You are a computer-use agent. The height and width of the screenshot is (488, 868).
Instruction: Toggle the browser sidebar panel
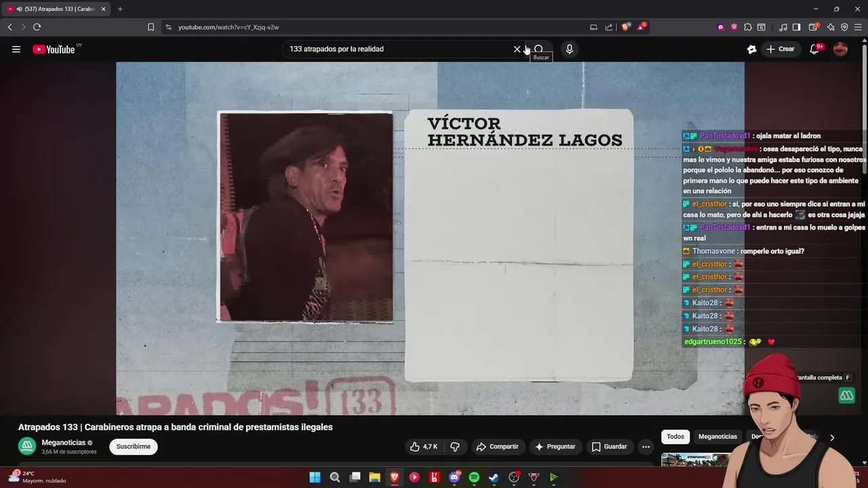tap(796, 27)
